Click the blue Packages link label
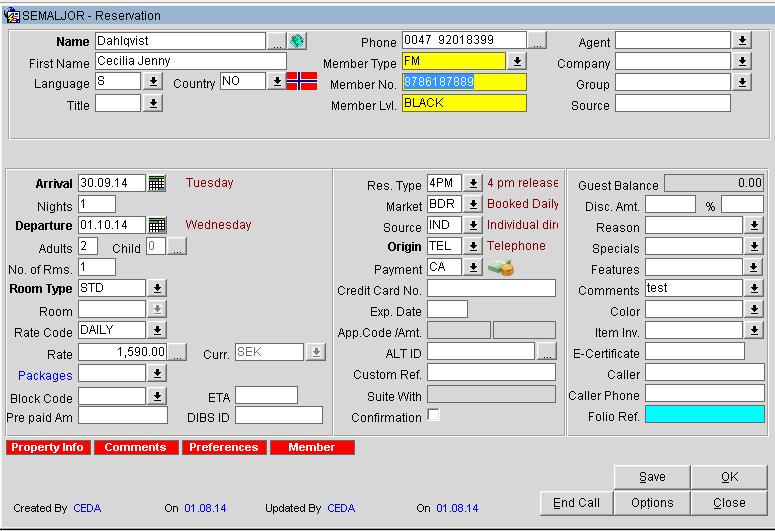 (45, 376)
